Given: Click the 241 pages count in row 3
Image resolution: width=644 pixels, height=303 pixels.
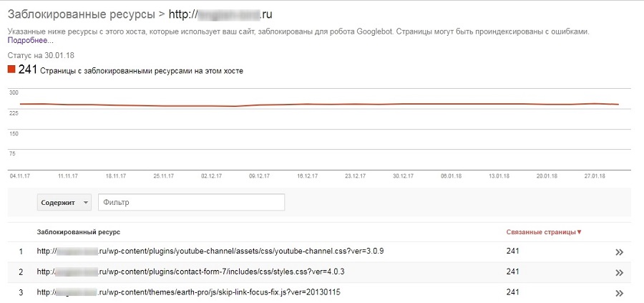Looking at the screenshot, I should click(512, 293).
